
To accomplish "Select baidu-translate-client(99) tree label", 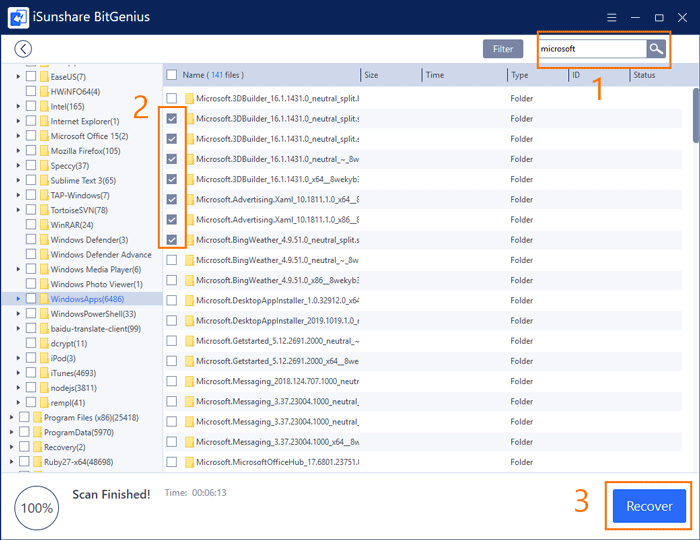I will (96, 329).
